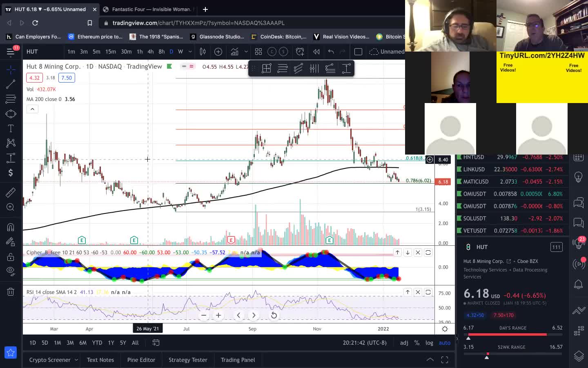This screenshot has width=588, height=368.
Task: Open the go to date calendar
Action: (156, 343)
